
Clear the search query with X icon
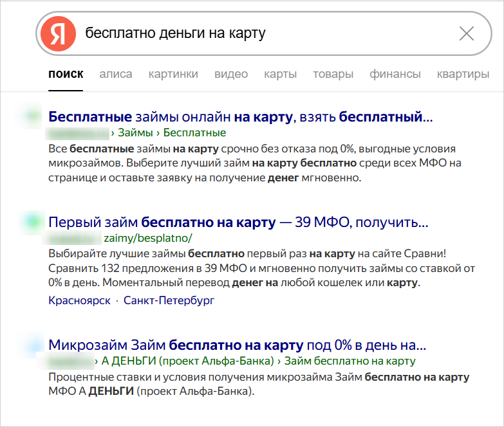(x=467, y=33)
